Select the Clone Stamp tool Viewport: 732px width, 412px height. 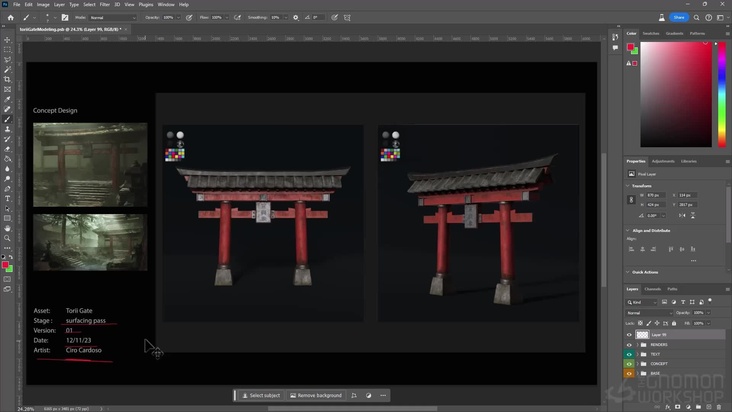coord(7,129)
